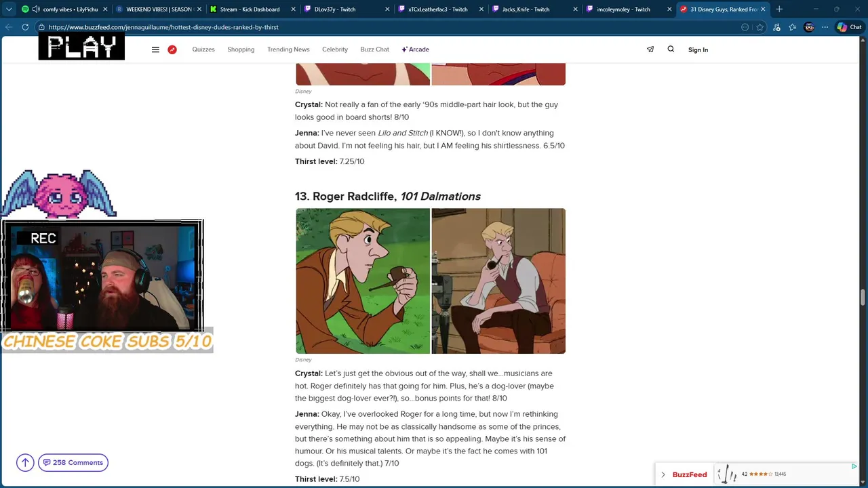Go back with browser back arrow
Image resolution: width=868 pixels, height=488 pixels.
(9, 27)
